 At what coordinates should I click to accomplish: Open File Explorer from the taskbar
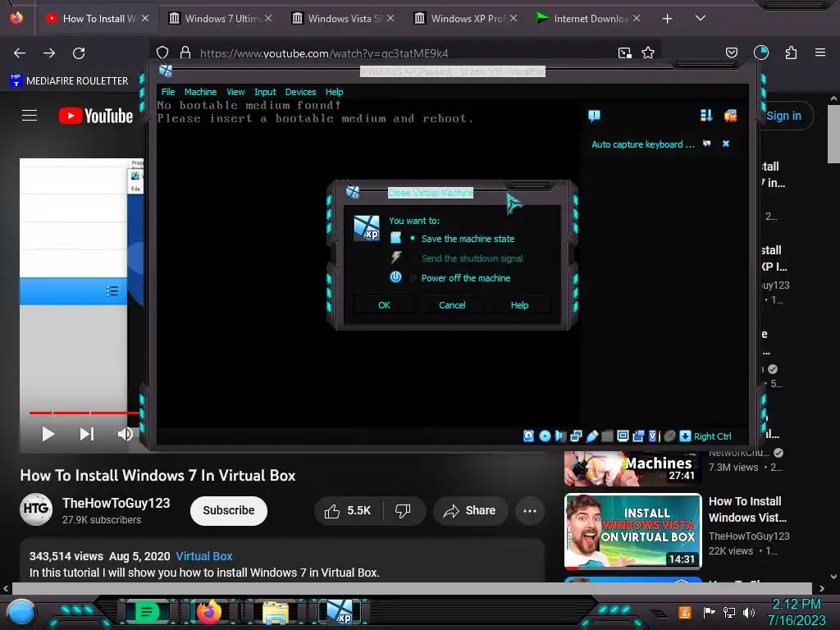click(x=276, y=612)
